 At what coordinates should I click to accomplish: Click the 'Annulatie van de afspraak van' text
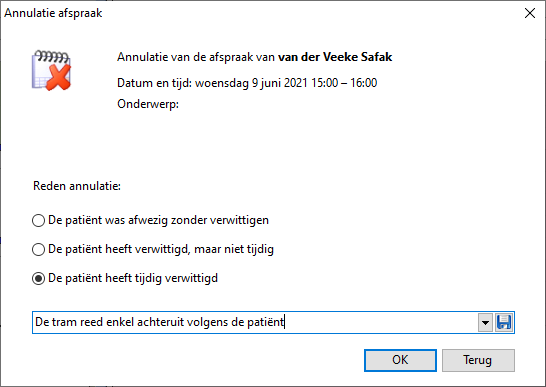196,57
